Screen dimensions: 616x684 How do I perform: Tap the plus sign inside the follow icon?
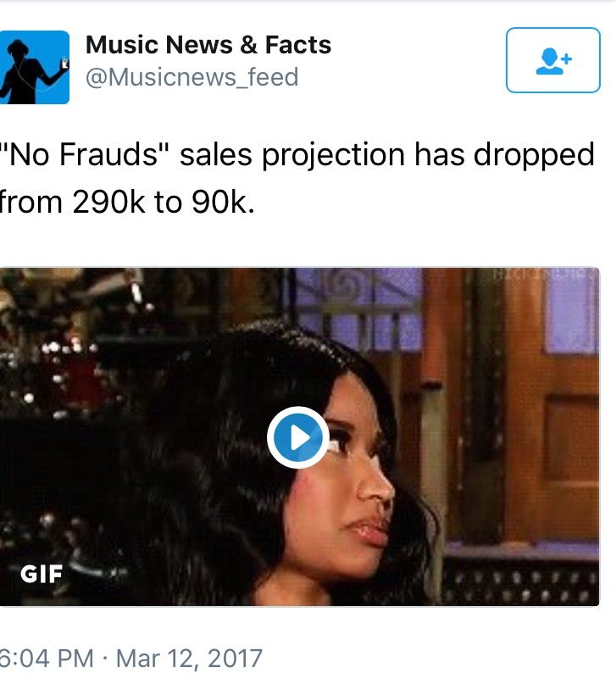[566, 58]
